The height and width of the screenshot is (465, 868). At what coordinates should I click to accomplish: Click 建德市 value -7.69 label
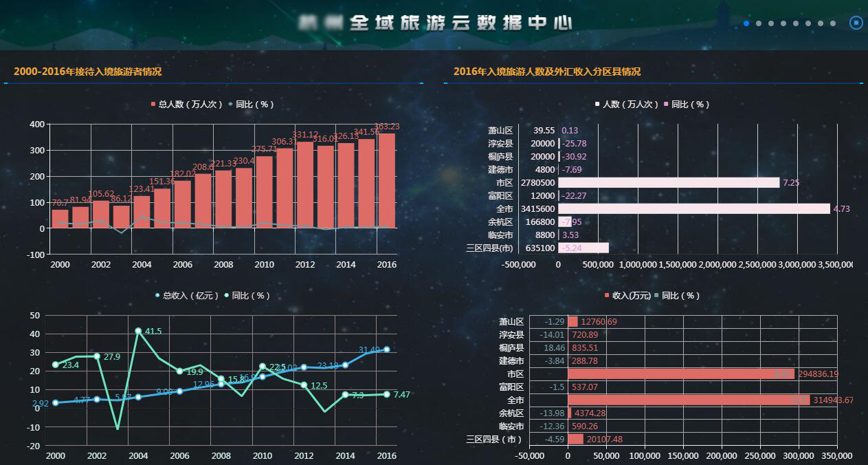click(x=572, y=170)
